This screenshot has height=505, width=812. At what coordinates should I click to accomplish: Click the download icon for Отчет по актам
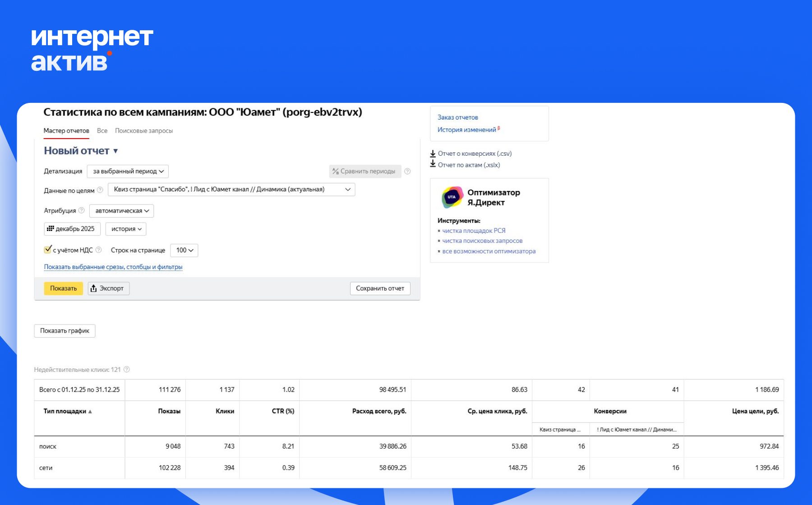pos(433,164)
